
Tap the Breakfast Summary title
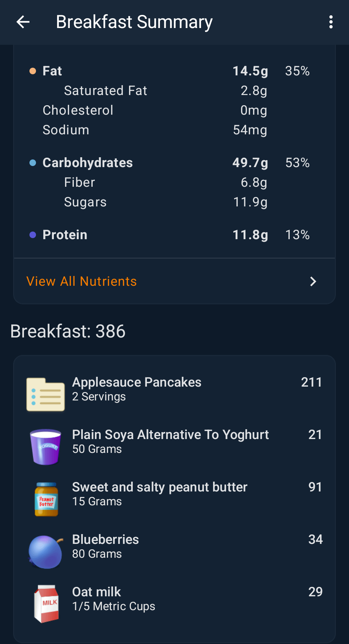click(134, 22)
